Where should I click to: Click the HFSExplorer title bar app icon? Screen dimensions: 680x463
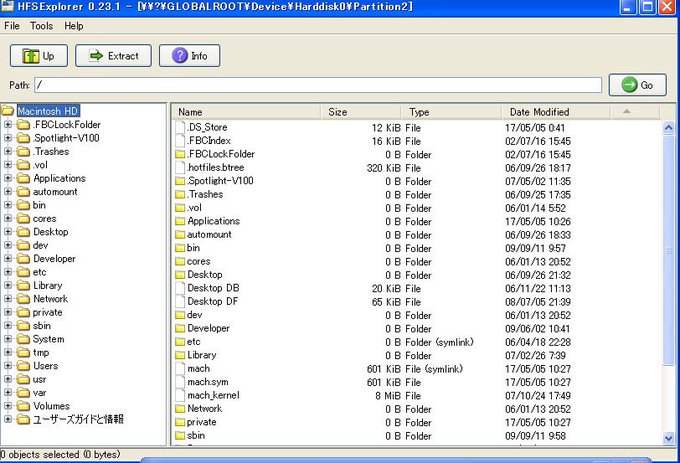7,6
